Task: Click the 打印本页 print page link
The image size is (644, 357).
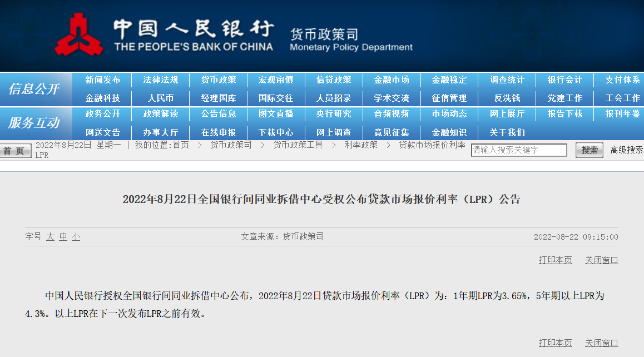Action: (554, 260)
